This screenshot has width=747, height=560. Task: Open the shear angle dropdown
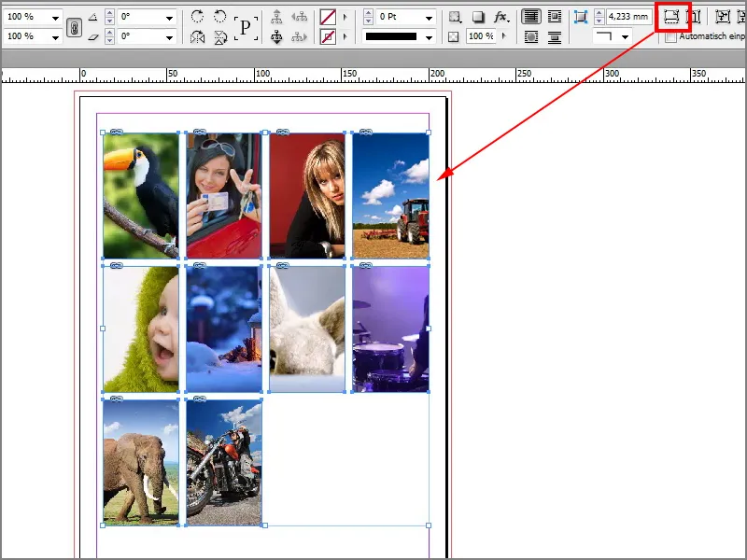tap(170, 37)
